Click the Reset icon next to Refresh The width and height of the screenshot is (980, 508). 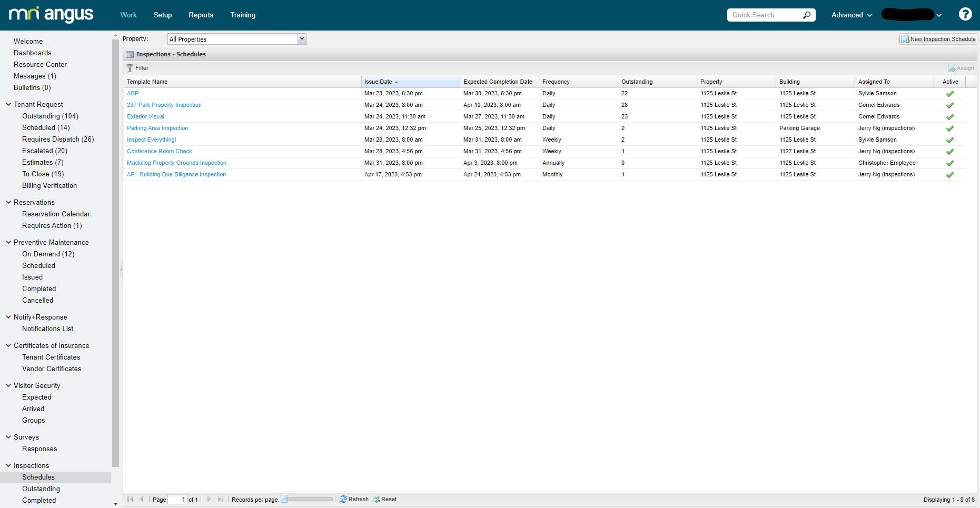pos(376,499)
